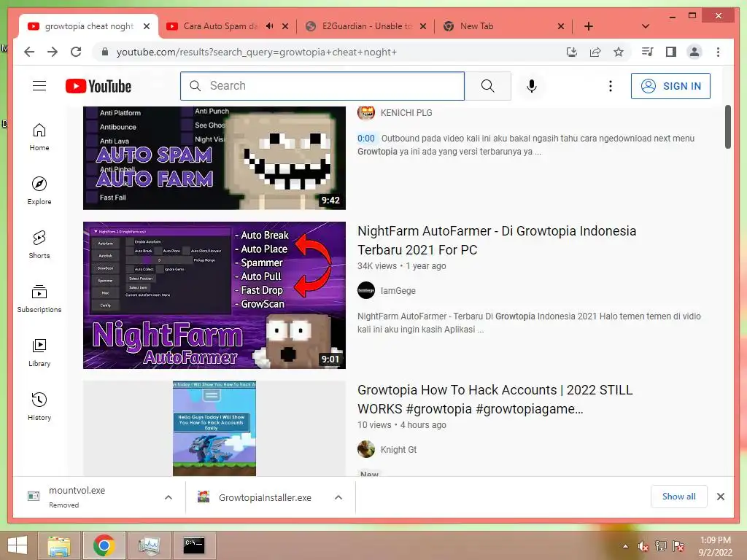Screen dimensions: 747x560
Task: Click GrowtopiaInstaller.exe download item
Action: [264, 497]
